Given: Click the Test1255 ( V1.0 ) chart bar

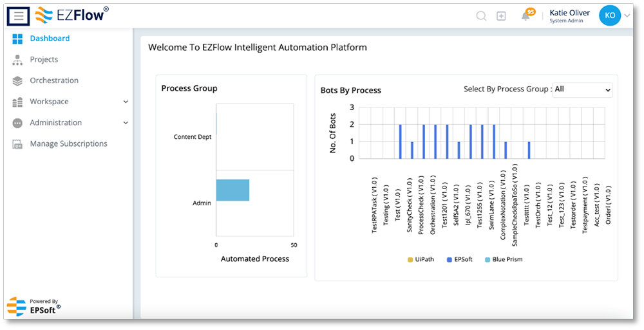Looking at the screenshot, I should pyautogui.click(x=482, y=141).
